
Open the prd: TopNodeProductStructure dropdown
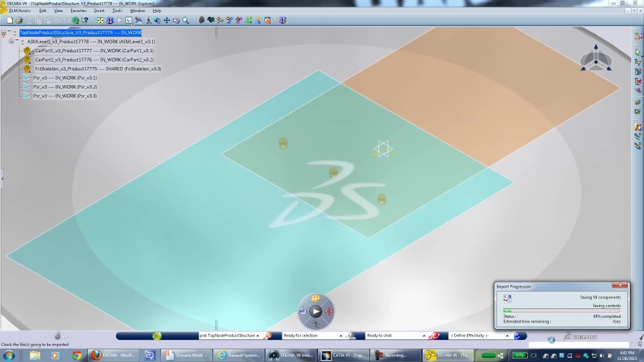click(x=258, y=336)
